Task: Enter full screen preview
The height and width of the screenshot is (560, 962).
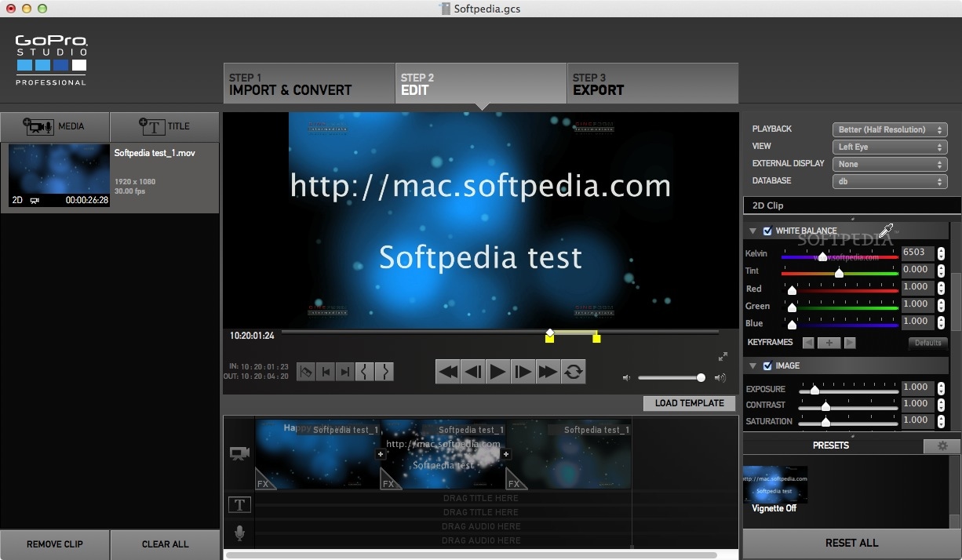Action: [x=723, y=357]
